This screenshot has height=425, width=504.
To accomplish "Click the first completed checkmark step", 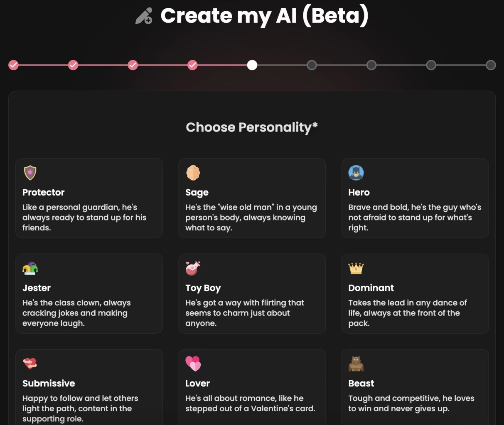I will point(13,65).
